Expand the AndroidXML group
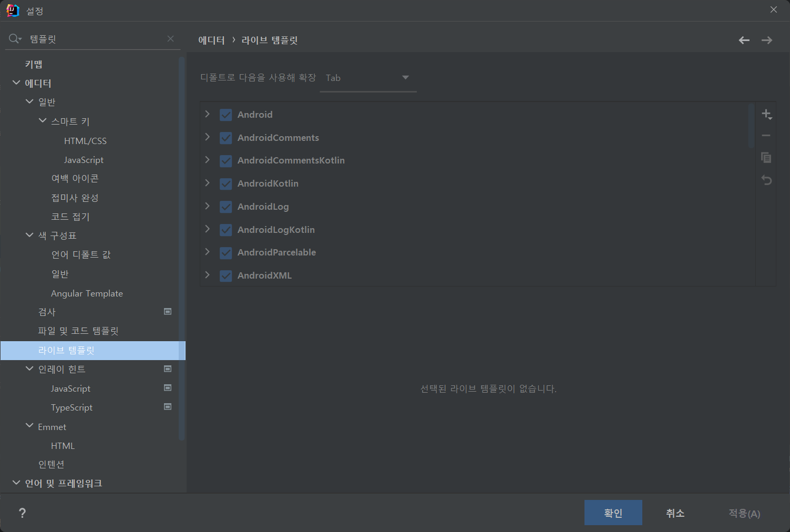Viewport: 790px width, 532px height. point(207,275)
